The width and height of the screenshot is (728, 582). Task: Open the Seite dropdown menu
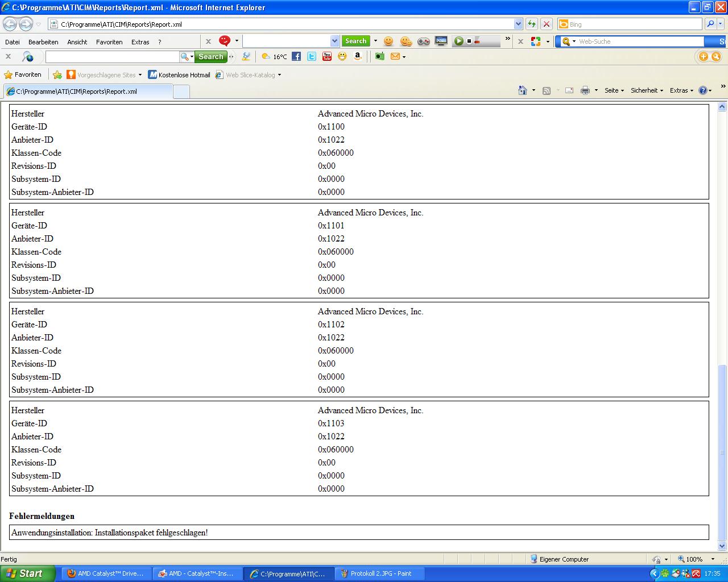click(x=614, y=90)
